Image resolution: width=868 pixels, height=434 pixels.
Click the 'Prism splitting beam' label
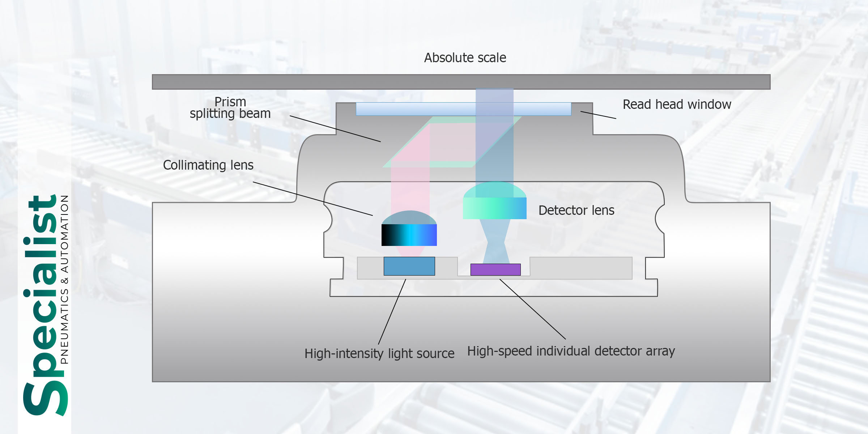[x=230, y=108]
